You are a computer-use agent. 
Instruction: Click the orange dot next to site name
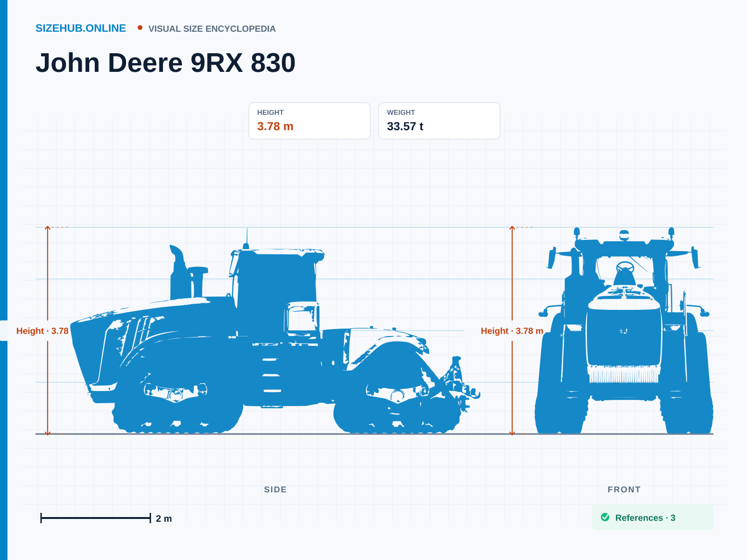point(140,28)
